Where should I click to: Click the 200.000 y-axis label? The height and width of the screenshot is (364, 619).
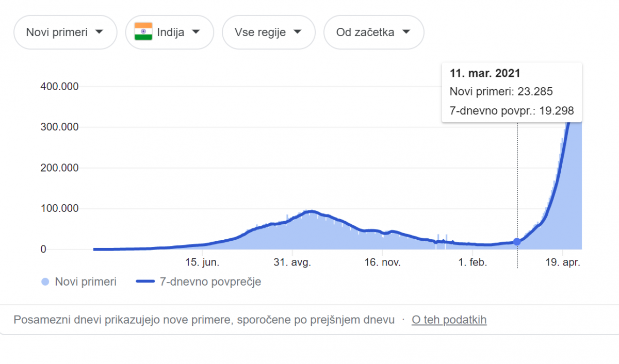[59, 168]
